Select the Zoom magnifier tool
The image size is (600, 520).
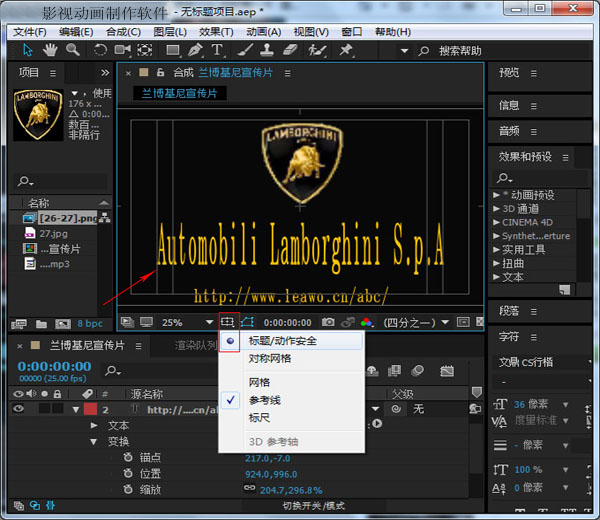pyautogui.click(x=73, y=50)
